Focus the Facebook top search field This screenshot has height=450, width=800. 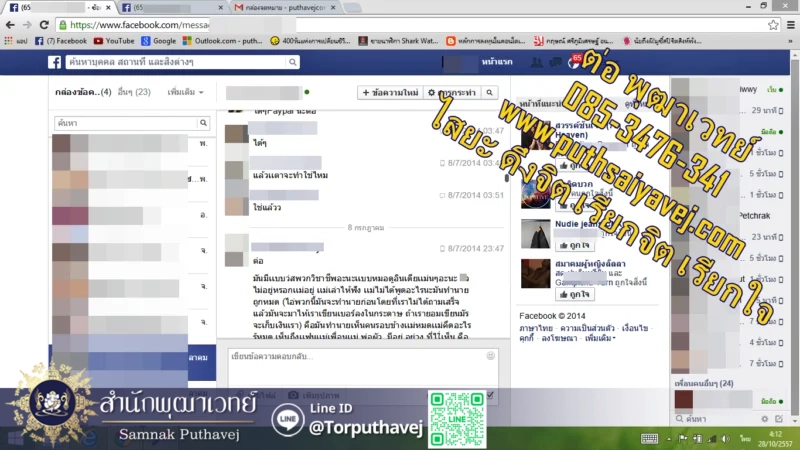(177, 62)
